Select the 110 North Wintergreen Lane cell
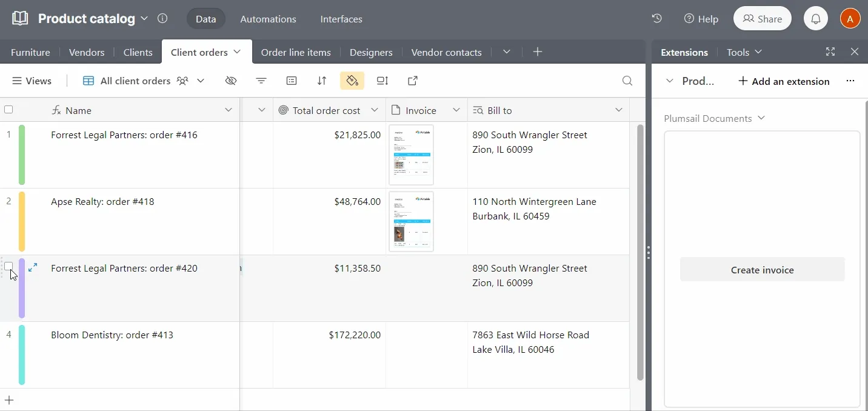Viewport: 868px width, 411px height. coord(548,221)
